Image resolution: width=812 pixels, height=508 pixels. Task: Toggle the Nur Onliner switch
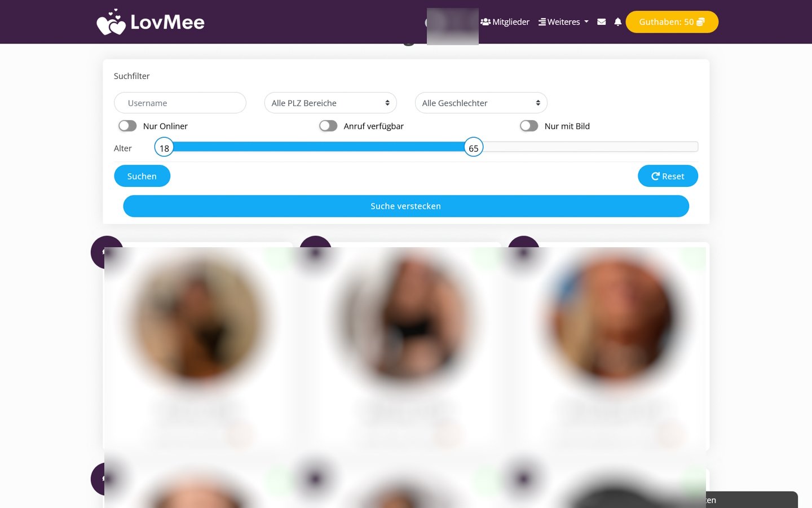click(x=127, y=126)
